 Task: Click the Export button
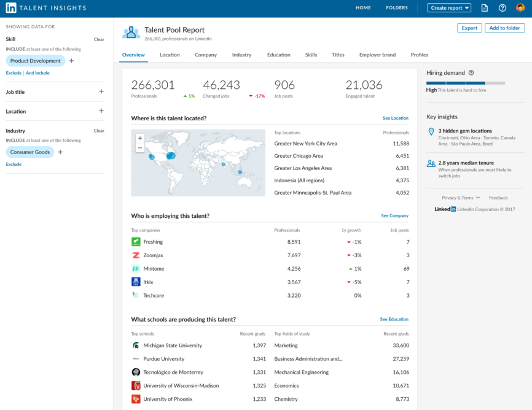[469, 28]
